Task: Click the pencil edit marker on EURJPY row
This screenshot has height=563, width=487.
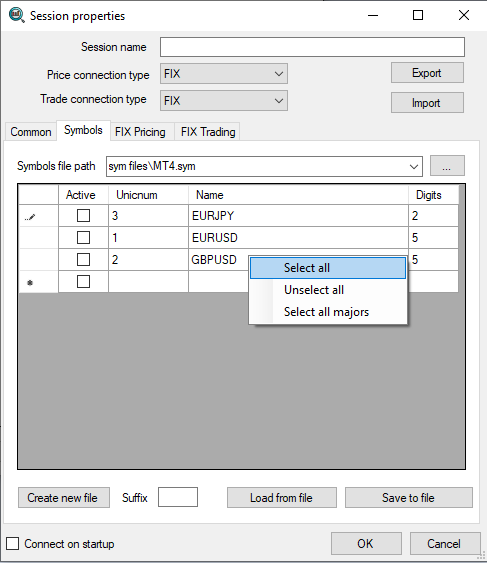Action: point(30,217)
